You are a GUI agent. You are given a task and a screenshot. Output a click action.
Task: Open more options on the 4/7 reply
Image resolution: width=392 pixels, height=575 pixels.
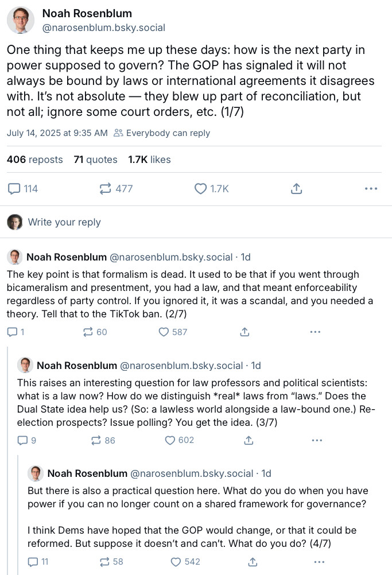coord(320,561)
